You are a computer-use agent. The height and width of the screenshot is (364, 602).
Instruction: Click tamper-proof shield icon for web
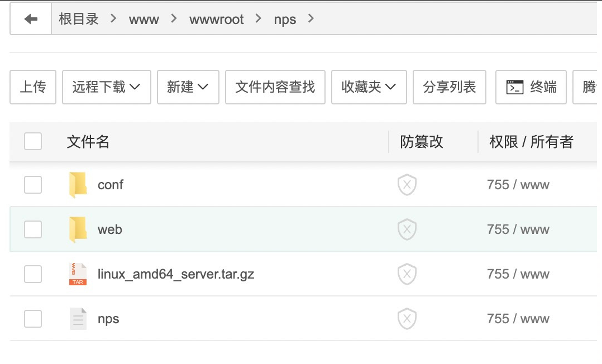(407, 229)
